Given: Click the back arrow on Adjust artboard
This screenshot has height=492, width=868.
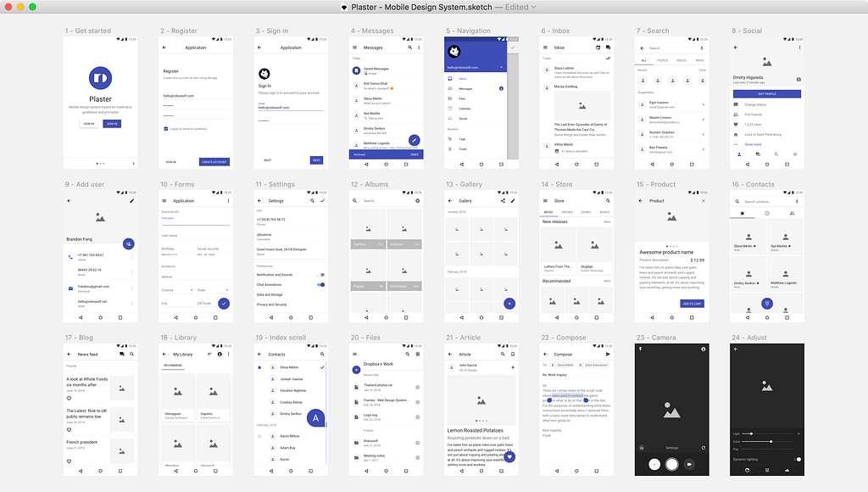Looking at the screenshot, I should pyautogui.click(x=736, y=349).
